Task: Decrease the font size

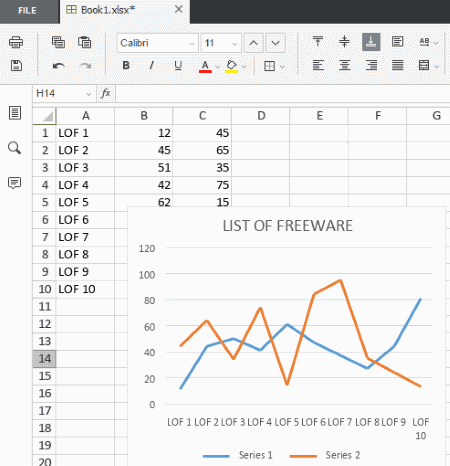Action: click(275, 43)
